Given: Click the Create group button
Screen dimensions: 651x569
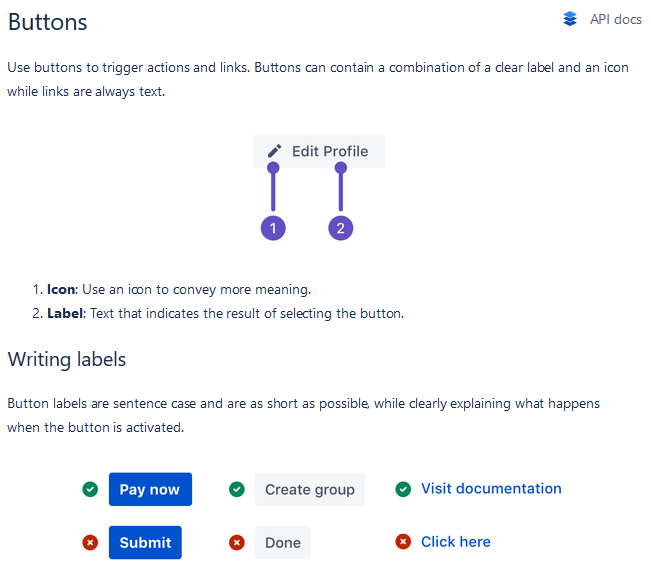Looking at the screenshot, I should point(310,489).
